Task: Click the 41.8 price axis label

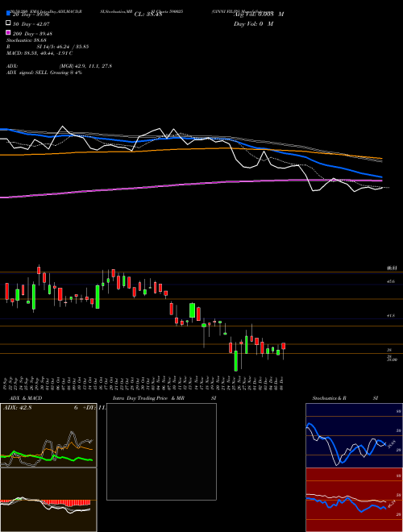Action: 391,315
